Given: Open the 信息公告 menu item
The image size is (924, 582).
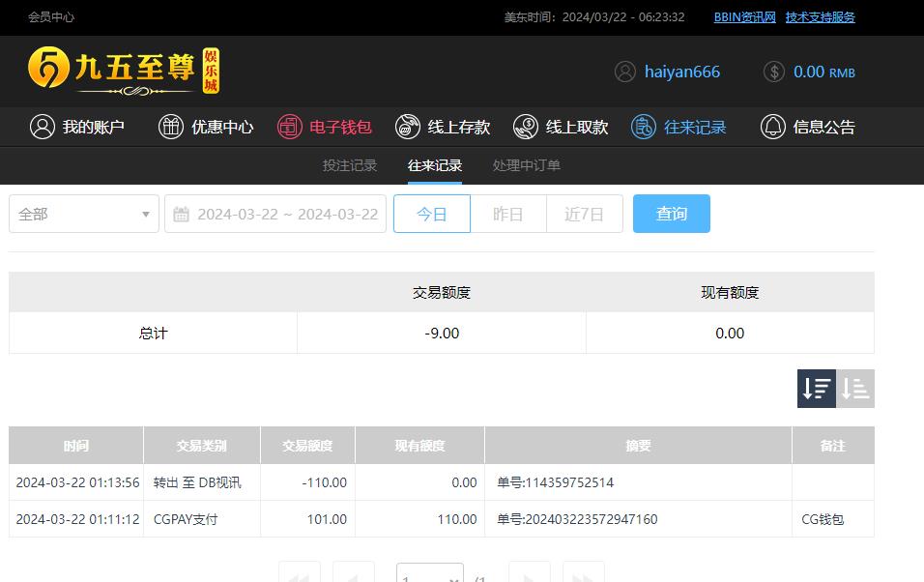Looking at the screenshot, I should [808, 127].
